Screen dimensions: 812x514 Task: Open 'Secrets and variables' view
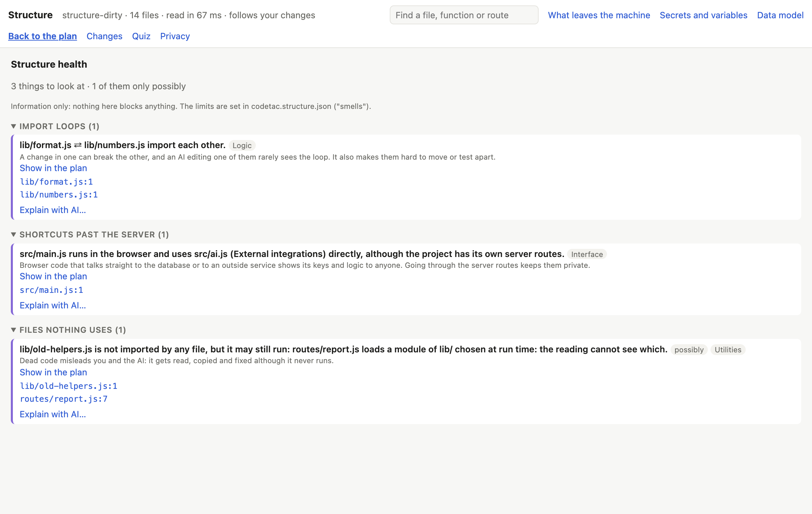click(x=703, y=15)
